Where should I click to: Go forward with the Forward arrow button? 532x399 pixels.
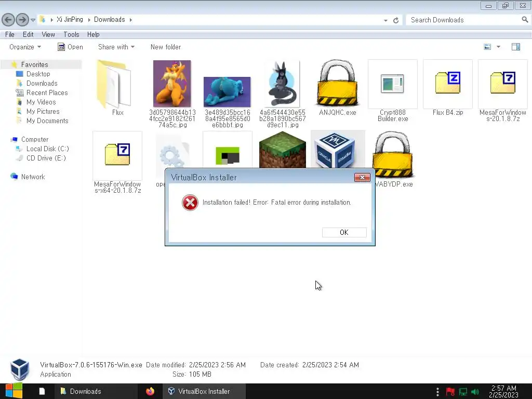click(x=22, y=20)
